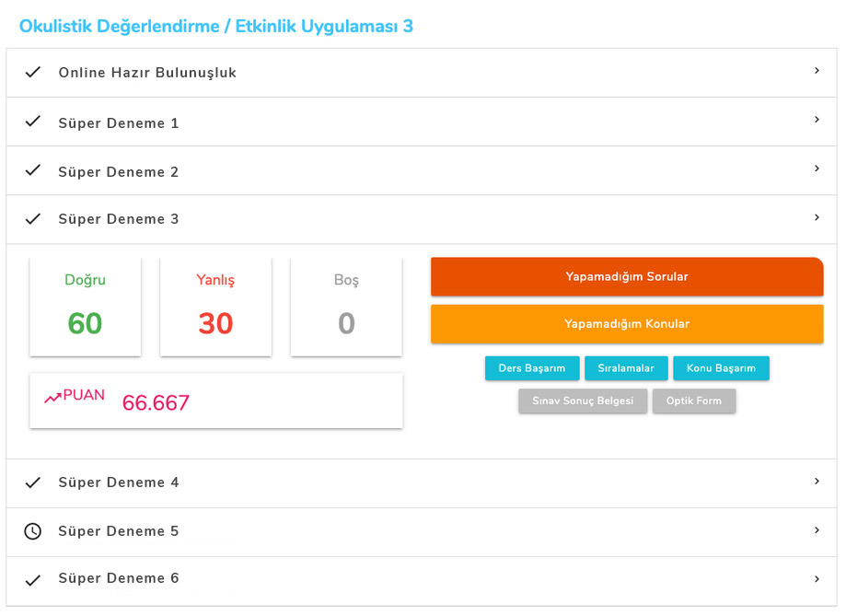Click the checkmark icon next to Süper Deneme 3
The height and width of the screenshot is (616, 846).
33,219
